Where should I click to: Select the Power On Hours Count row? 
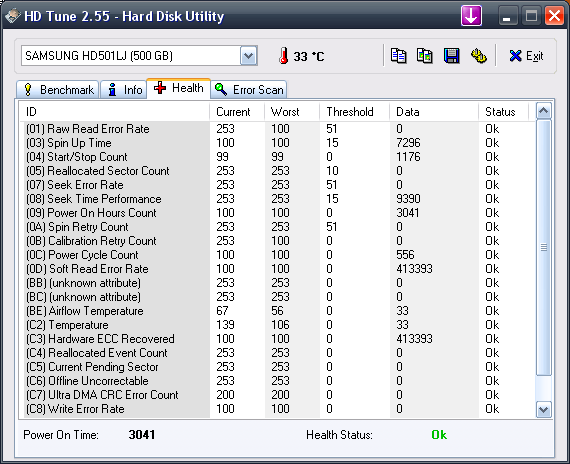(277, 213)
